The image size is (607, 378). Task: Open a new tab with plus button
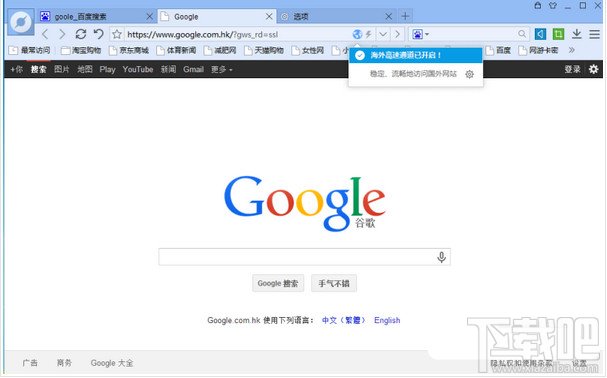tap(405, 16)
